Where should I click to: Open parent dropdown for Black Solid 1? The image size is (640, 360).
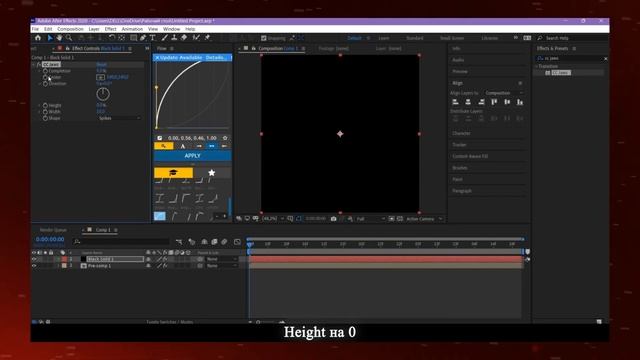click(221, 259)
